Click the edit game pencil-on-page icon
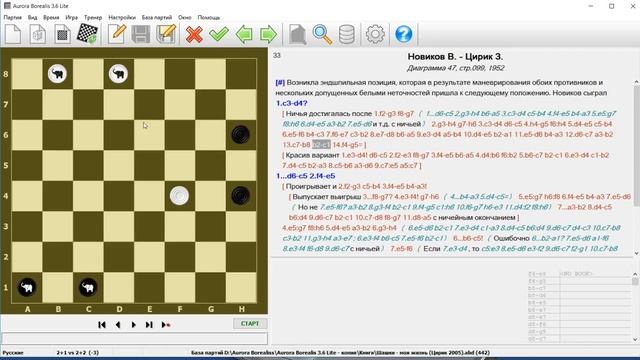Image resolution: width=640 pixels, height=360 pixels. click(116, 34)
